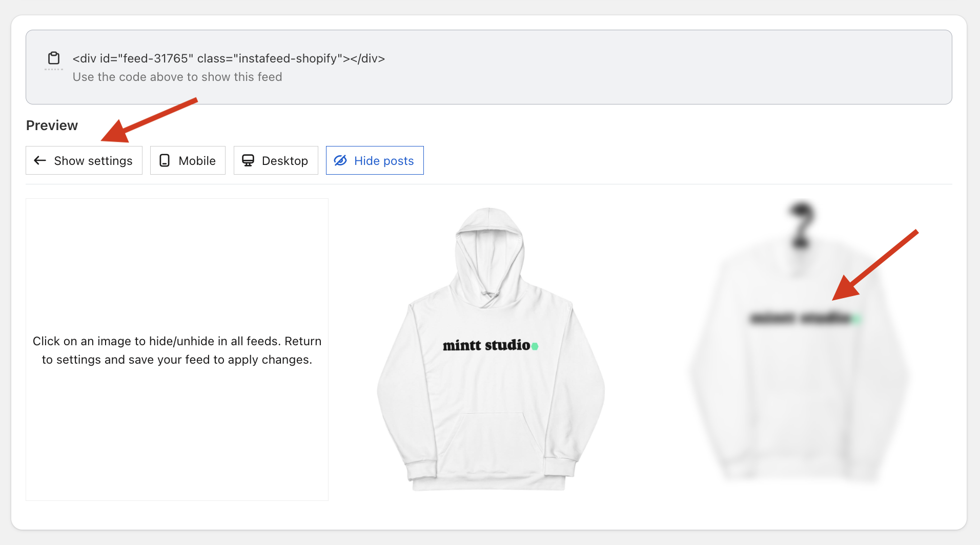Screen dimensions: 980x545
Task: Select the Mobile phone icon
Action: tap(164, 160)
